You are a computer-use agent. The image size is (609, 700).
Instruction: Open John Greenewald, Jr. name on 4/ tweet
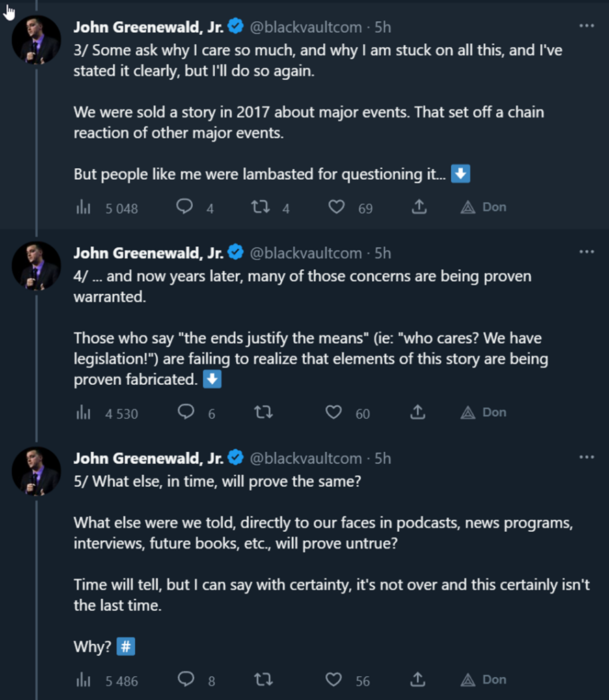tap(148, 253)
